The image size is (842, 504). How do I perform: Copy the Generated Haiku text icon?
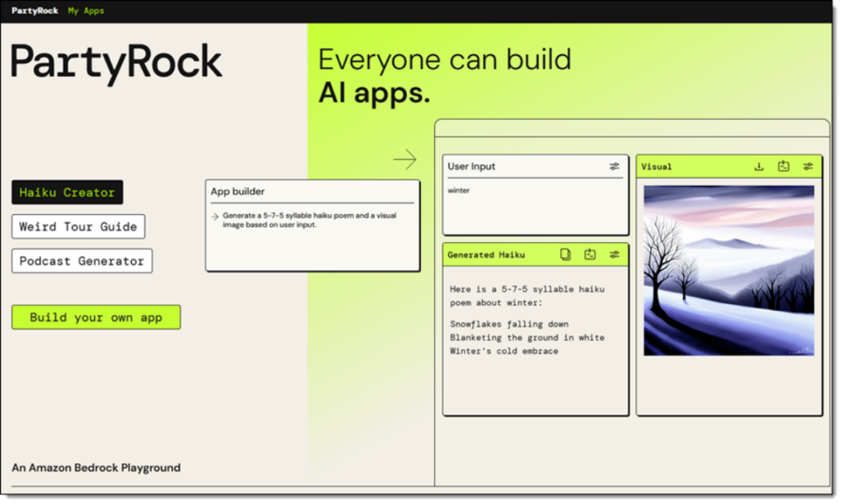point(565,255)
